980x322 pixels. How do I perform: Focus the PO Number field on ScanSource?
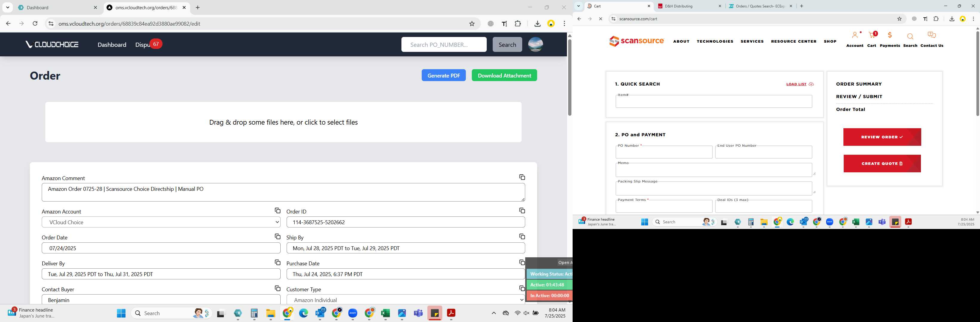tap(664, 152)
